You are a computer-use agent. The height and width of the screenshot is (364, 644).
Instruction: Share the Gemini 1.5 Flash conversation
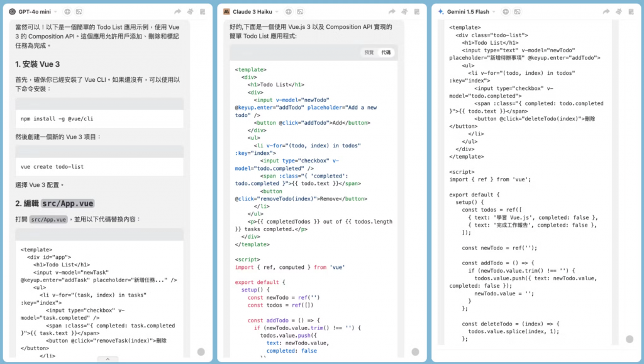[606, 11]
